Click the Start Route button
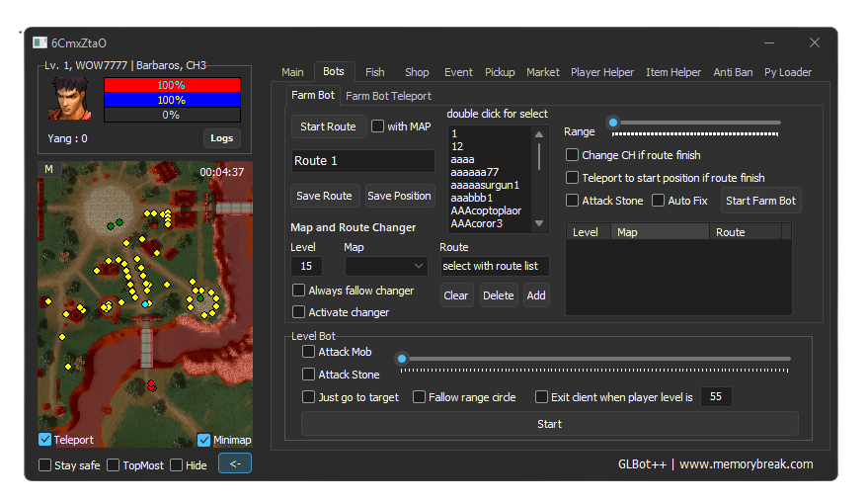868x502 pixels. click(328, 126)
